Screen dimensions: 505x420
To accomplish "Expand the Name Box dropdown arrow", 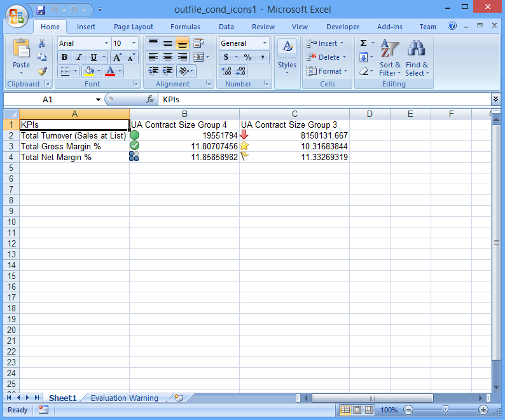I will (x=98, y=100).
